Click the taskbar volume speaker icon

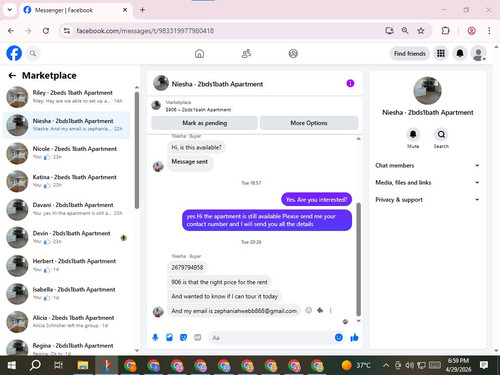409,365
